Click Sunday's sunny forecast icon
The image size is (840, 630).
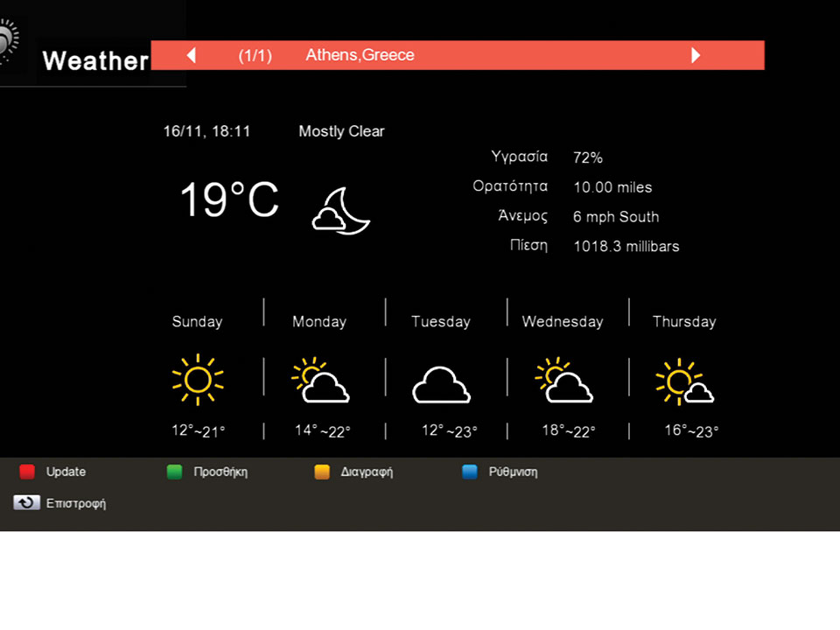click(x=197, y=379)
